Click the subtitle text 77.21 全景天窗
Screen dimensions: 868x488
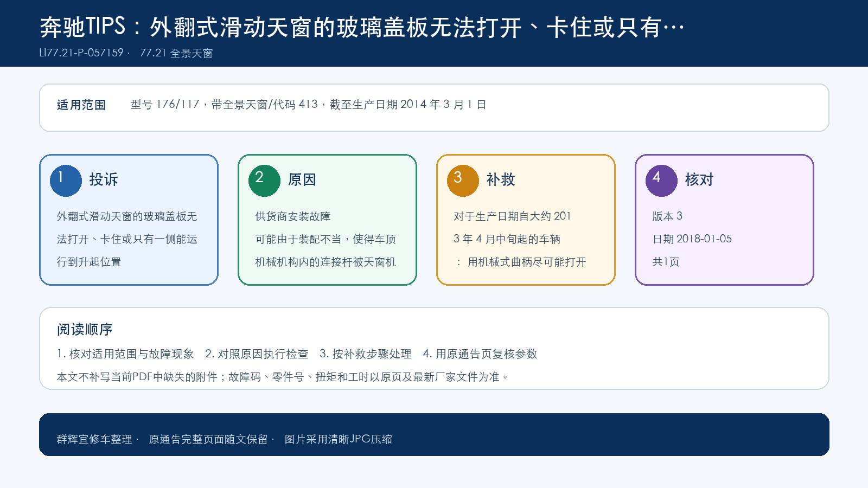(x=176, y=53)
